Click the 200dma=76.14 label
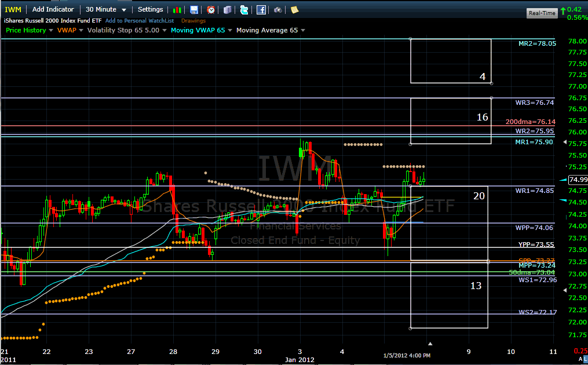588x365 pixels. coord(530,122)
